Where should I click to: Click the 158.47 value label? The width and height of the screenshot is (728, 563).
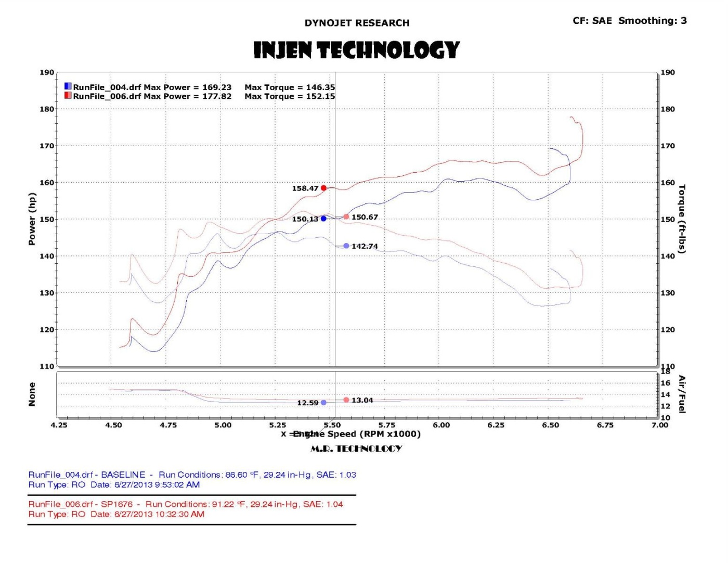point(305,188)
